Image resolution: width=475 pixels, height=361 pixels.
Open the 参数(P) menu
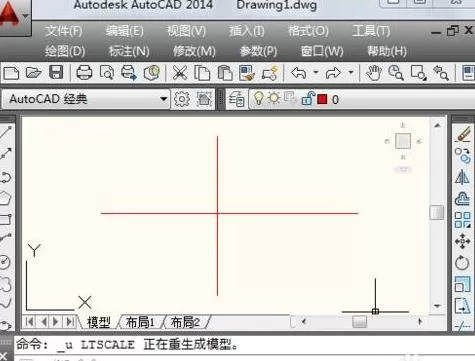click(259, 51)
